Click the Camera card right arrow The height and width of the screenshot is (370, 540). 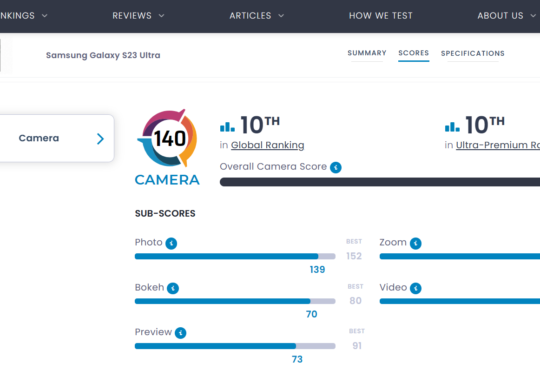pyautogui.click(x=100, y=138)
